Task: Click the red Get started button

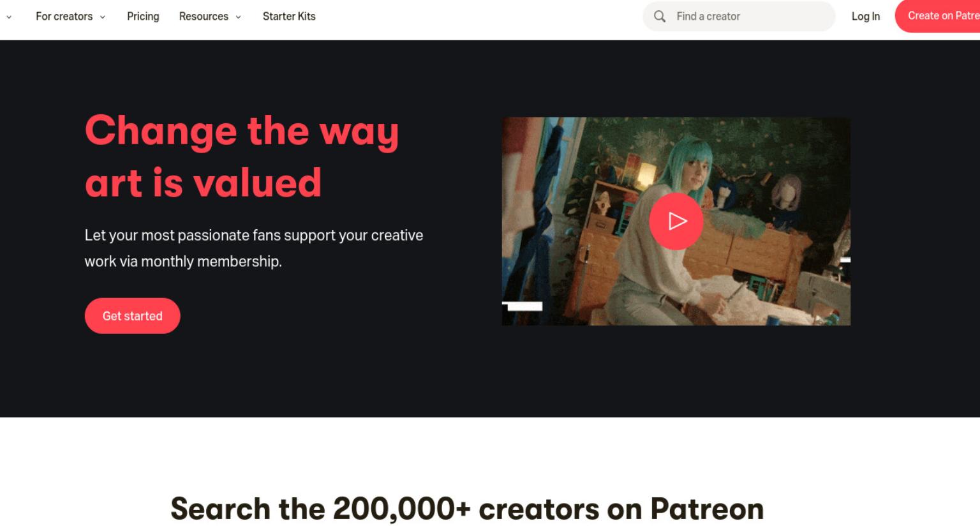Action: click(133, 316)
